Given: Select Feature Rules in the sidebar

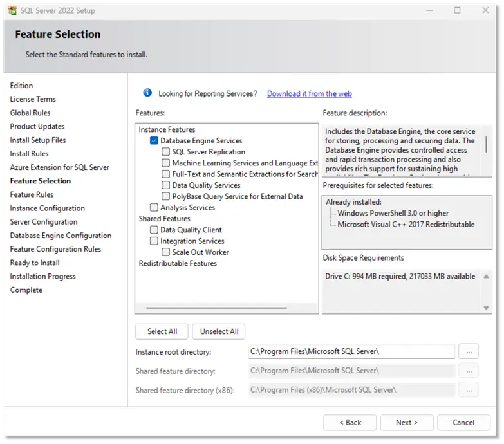Looking at the screenshot, I should (x=32, y=194).
